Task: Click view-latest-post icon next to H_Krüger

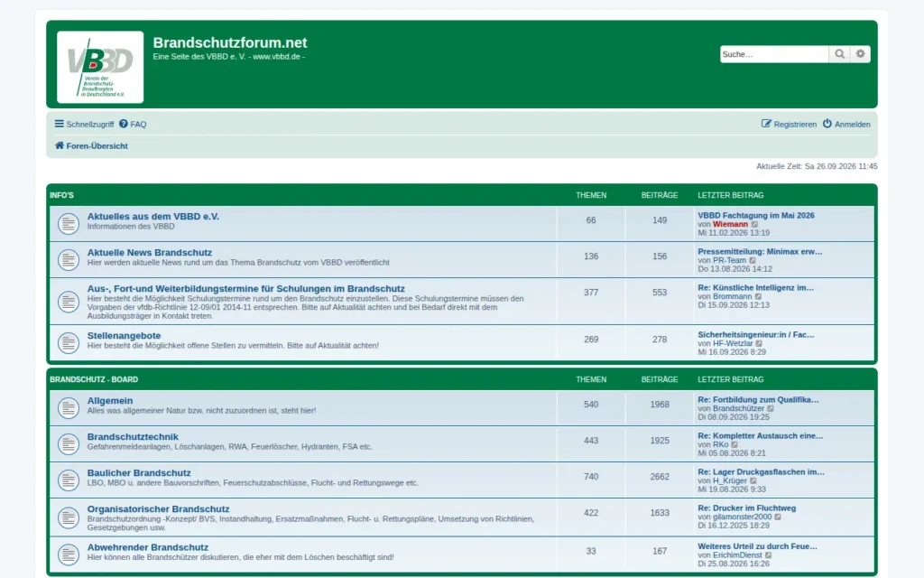Action: [753, 480]
